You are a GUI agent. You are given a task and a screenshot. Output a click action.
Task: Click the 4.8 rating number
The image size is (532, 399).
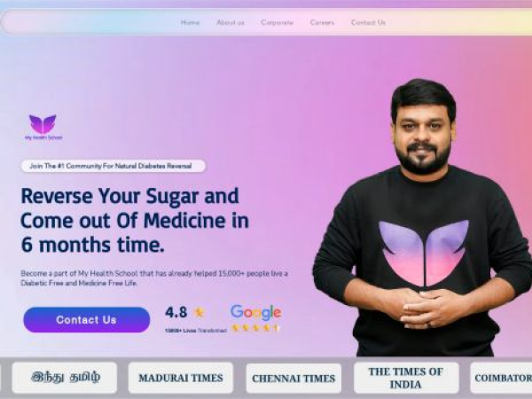coord(176,312)
